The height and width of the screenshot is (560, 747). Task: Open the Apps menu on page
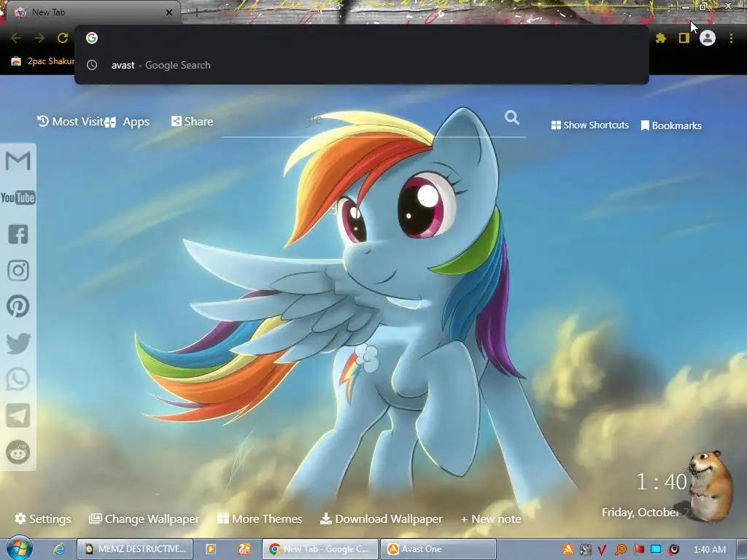click(128, 122)
